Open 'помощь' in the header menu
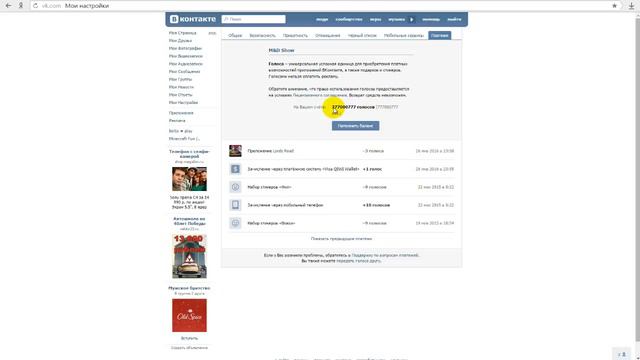The height and width of the screenshot is (360, 640). click(431, 19)
